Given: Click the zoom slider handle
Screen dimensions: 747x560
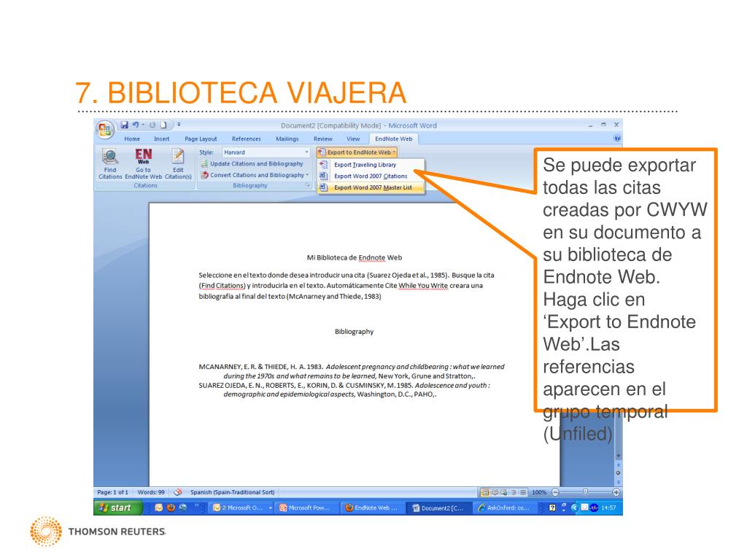Looking at the screenshot, I should [x=586, y=492].
